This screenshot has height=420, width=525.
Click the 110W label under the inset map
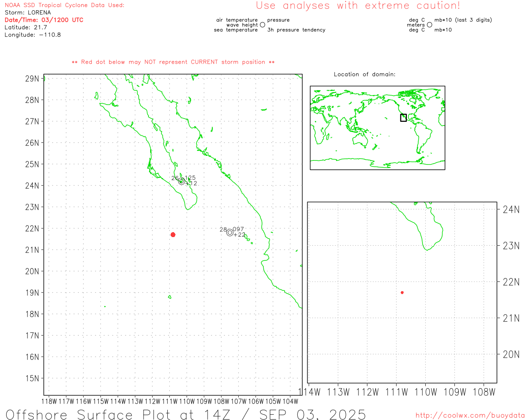(x=426, y=392)
